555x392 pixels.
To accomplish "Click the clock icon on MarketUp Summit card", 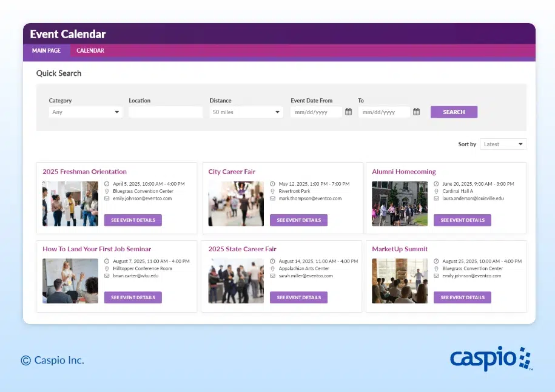I will click(436, 261).
